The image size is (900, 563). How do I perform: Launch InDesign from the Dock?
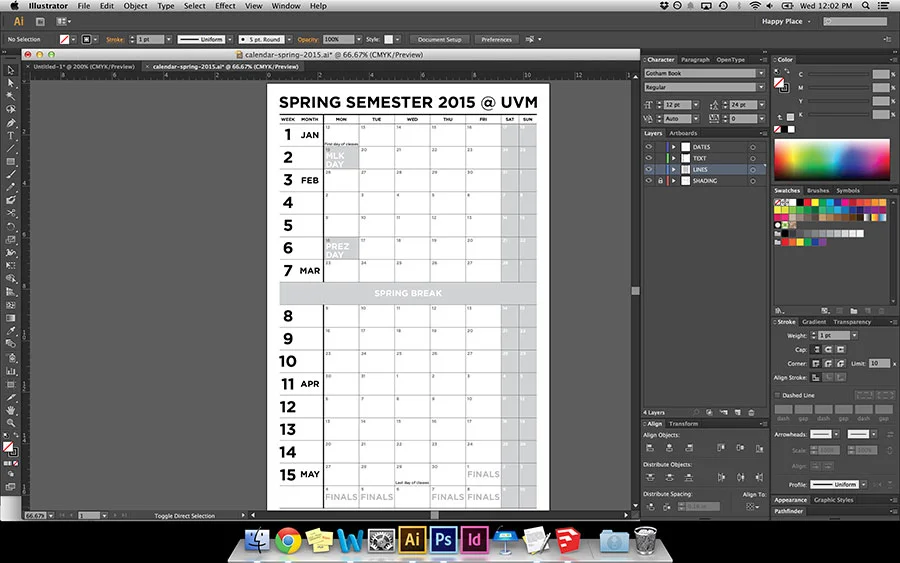474,539
